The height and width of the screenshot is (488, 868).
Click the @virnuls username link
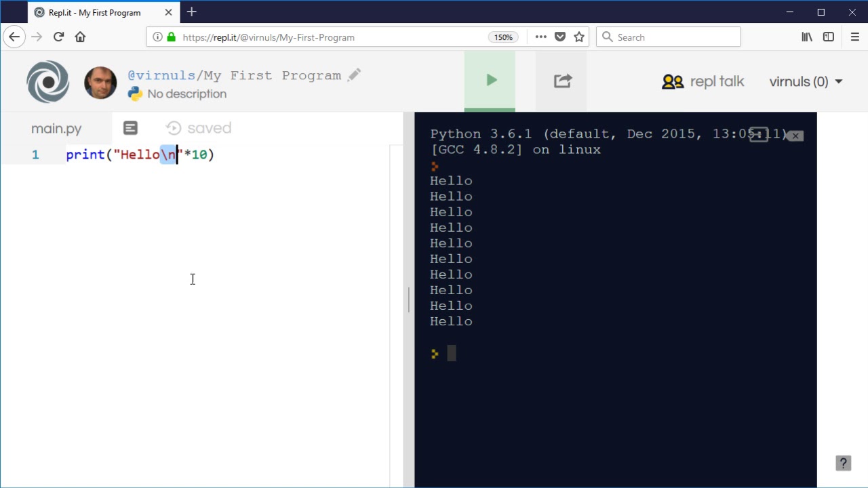(x=161, y=75)
